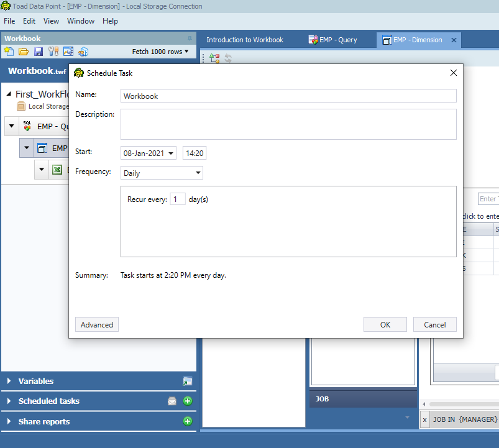
Task: Save workbook with the floppy disk icon
Action: pyautogui.click(x=39, y=51)
